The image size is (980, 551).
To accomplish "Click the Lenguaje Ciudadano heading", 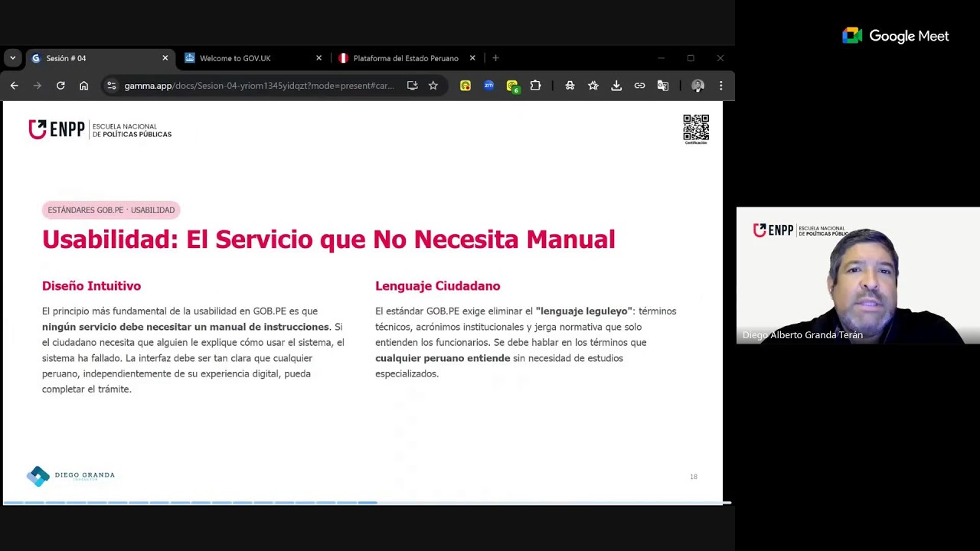I will pos(437,285).
